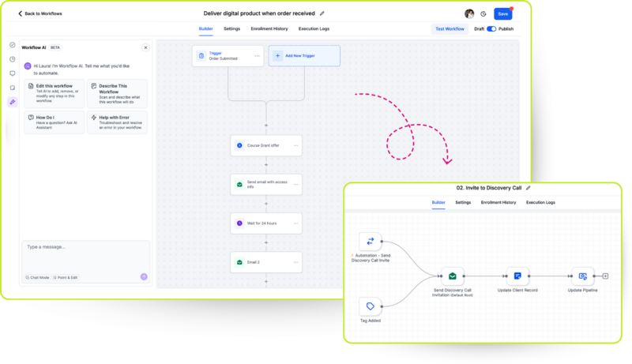
Task: Toggle Chat Mode in message box
Action: coord(38,278)
